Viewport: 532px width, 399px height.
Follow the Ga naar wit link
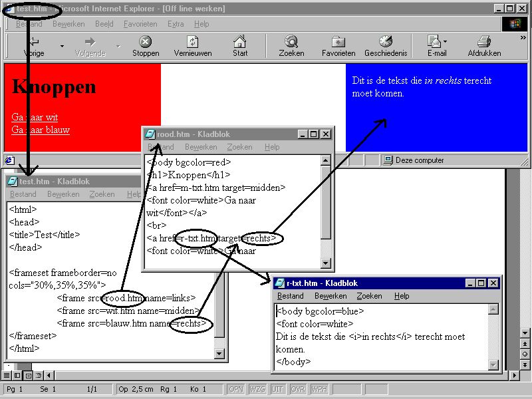35,118
